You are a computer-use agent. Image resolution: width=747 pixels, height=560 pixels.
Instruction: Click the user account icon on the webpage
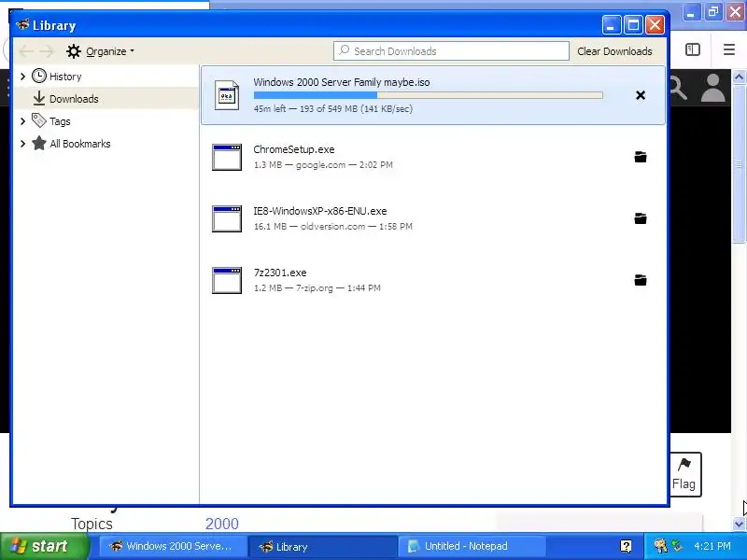(712, 88)
